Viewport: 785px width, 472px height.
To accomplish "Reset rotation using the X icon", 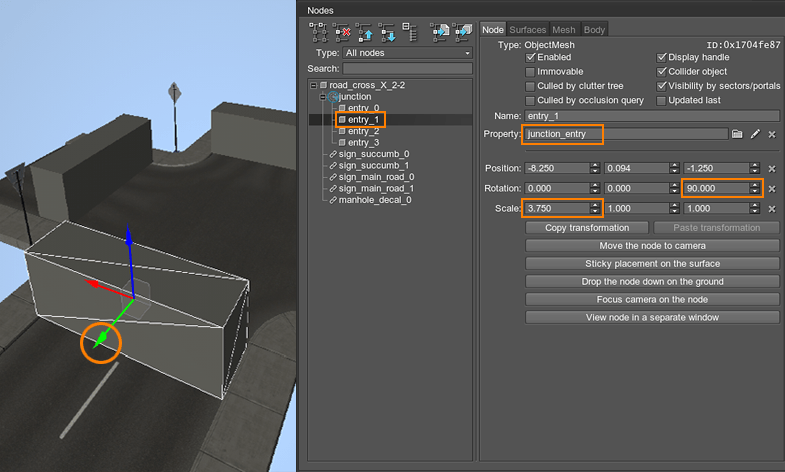I will tap(771, 188).
